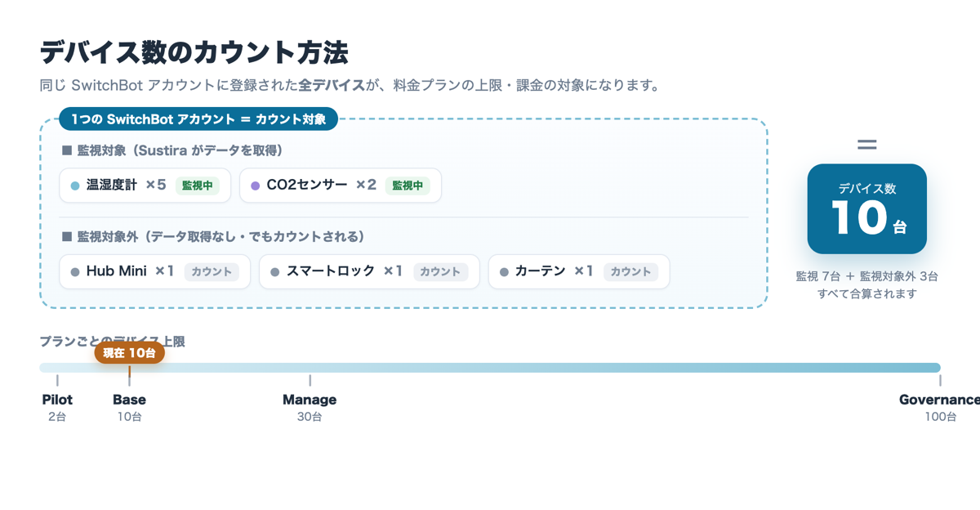Click the 30台 limit under Manage
This screenshot has width=980, height=510.
click(x=310, y=417)
